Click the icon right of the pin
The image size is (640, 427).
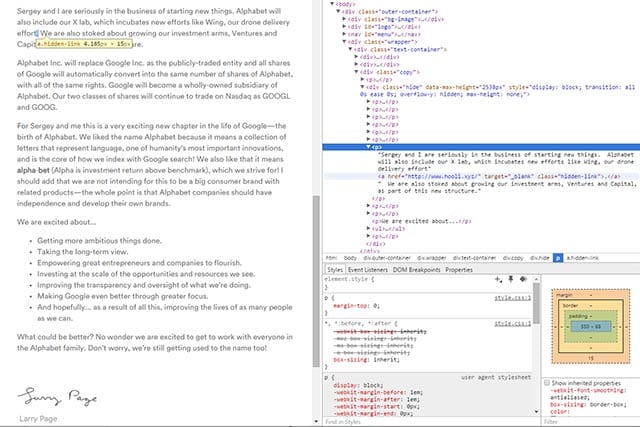pos(523,279)
